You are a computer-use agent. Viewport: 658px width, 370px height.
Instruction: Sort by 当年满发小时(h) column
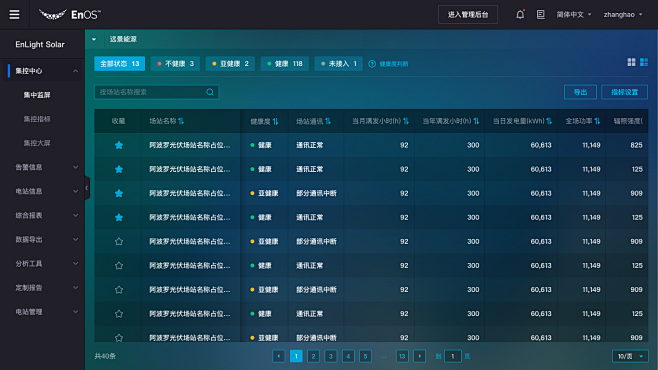[x=476, y=121]
